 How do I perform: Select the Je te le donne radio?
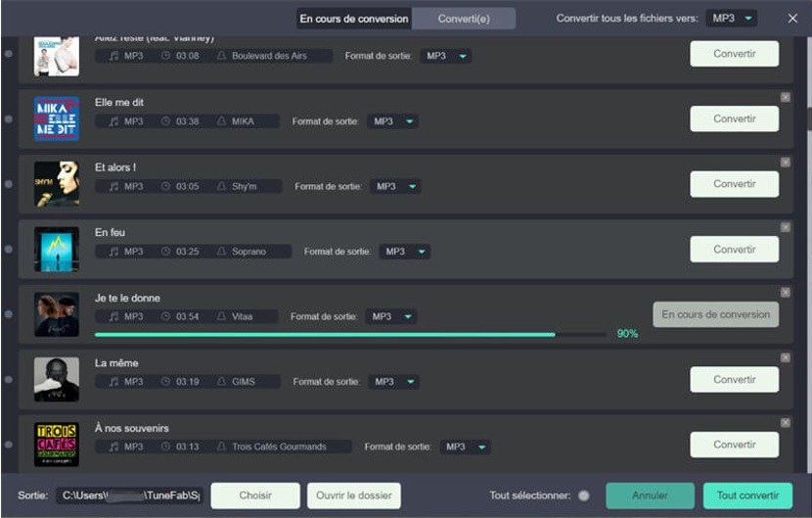point(8,313)
